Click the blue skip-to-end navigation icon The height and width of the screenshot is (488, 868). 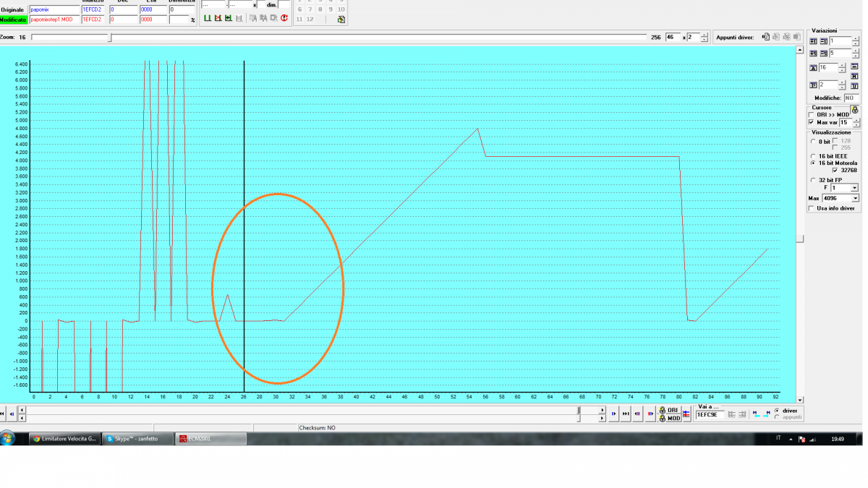coord(625,414)
